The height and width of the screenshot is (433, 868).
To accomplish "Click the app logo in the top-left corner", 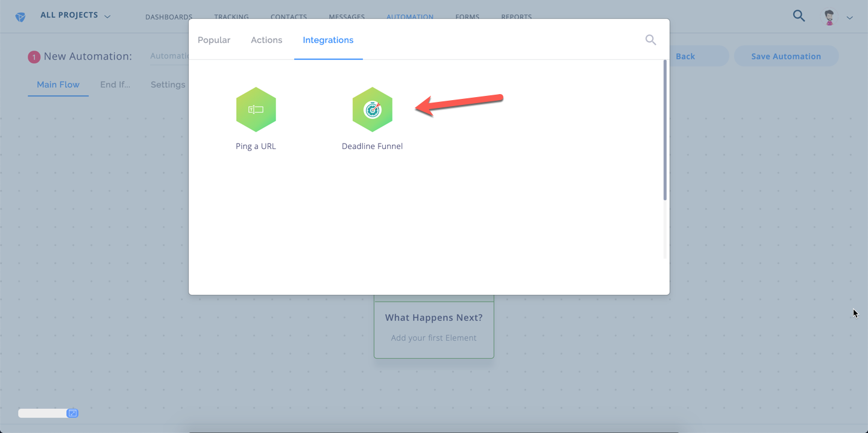I will (20, 17).
